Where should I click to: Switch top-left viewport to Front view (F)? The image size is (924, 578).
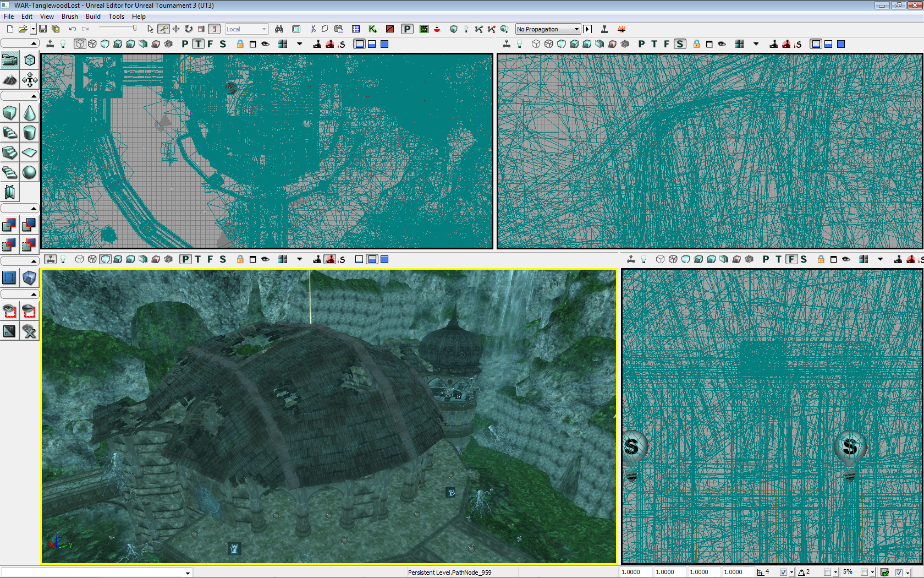(210, 44)
